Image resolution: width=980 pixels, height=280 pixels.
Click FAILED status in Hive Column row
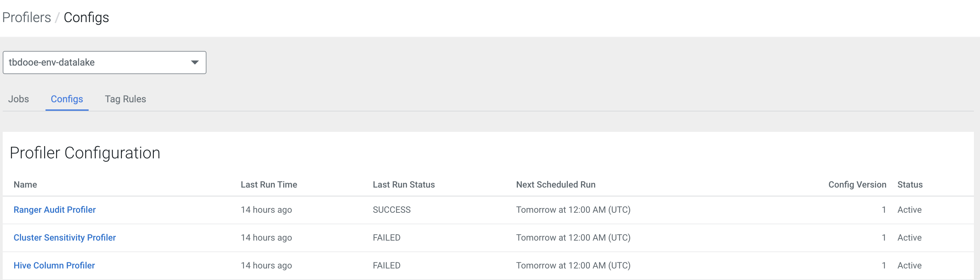tap(386, 265)
